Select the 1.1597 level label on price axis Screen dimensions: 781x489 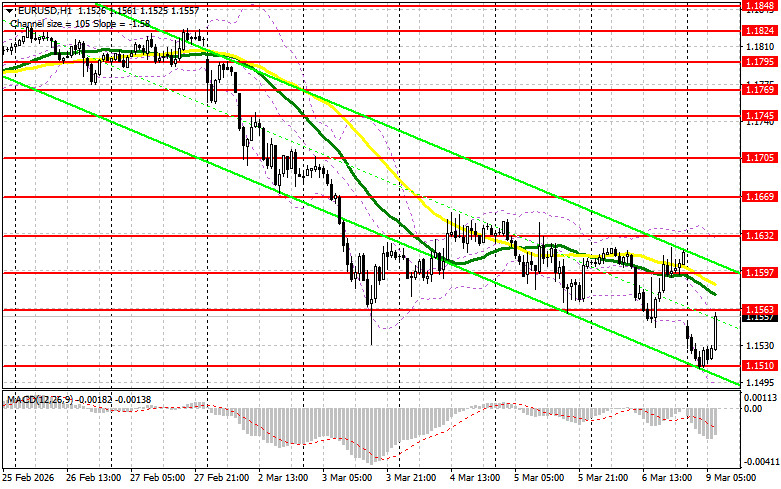click(x=757, y=272)
